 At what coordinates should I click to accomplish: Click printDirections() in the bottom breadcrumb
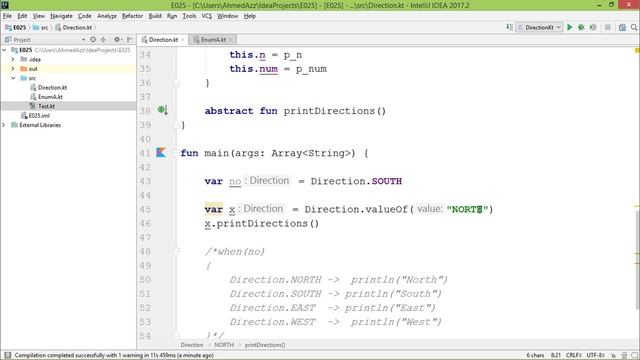(x=265, y=345)
